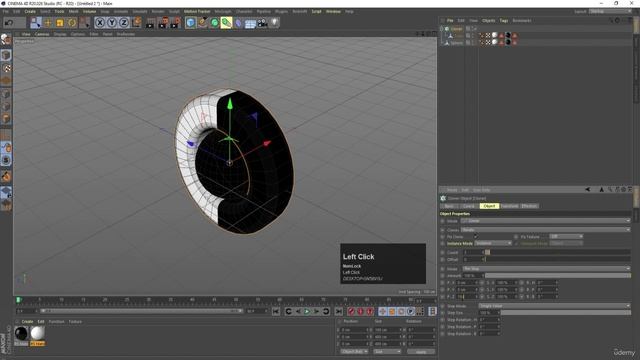
Task: Click the Render View clapperboard icon
Action: coord(151,23)
